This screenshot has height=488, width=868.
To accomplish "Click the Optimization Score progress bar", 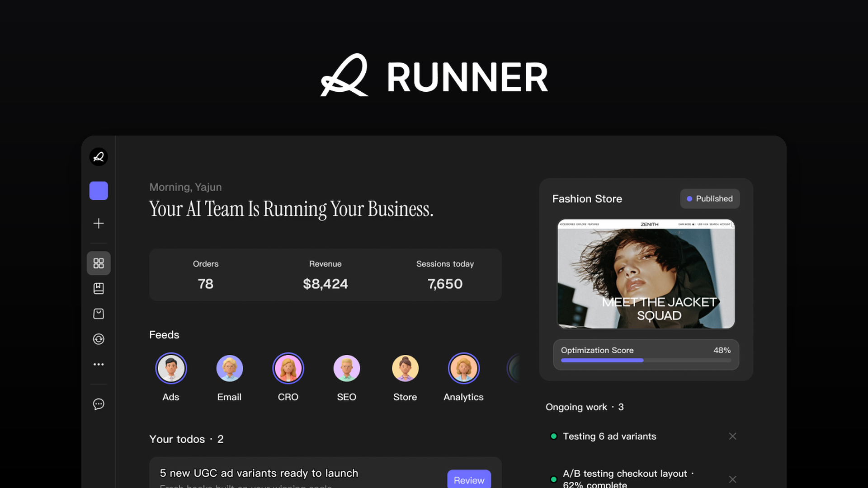I will pos(646,360).
